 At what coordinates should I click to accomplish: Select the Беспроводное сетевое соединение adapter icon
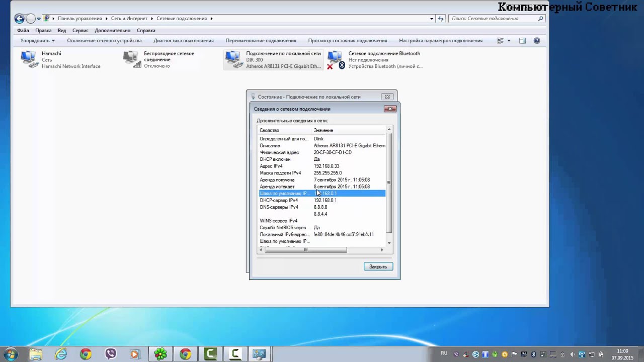tap(132, 59)
